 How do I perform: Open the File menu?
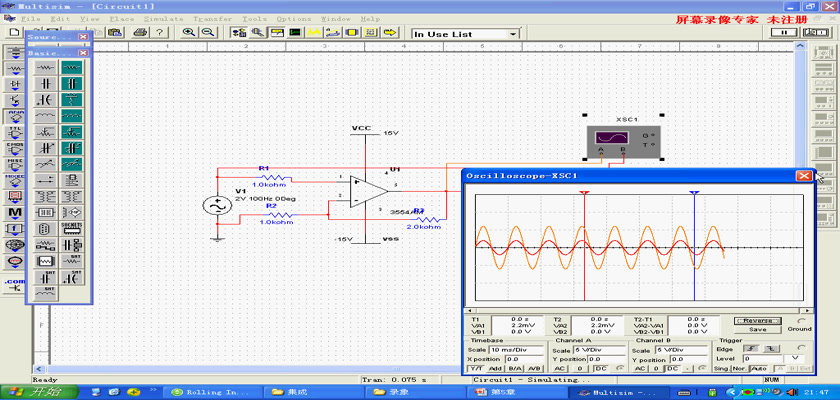pos(30,19)
